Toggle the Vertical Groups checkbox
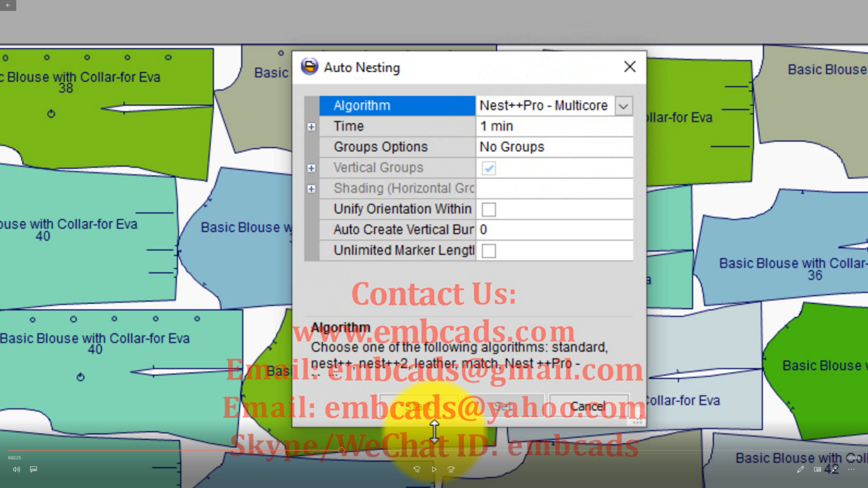The height and width of the screenshot is (488, 868). tap(489, 168)
